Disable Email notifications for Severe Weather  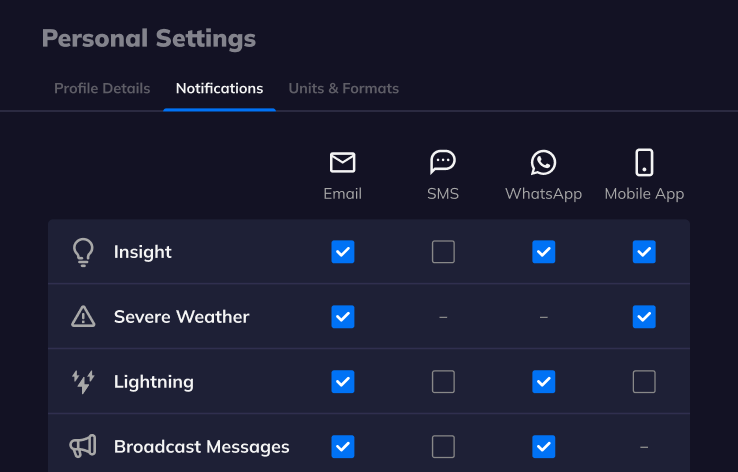[x=343, y=317]
